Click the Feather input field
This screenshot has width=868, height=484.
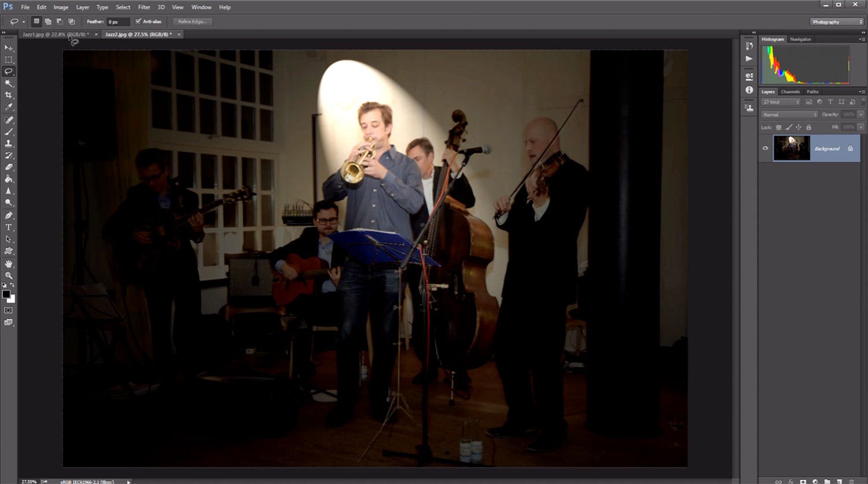tap(118, 21)
